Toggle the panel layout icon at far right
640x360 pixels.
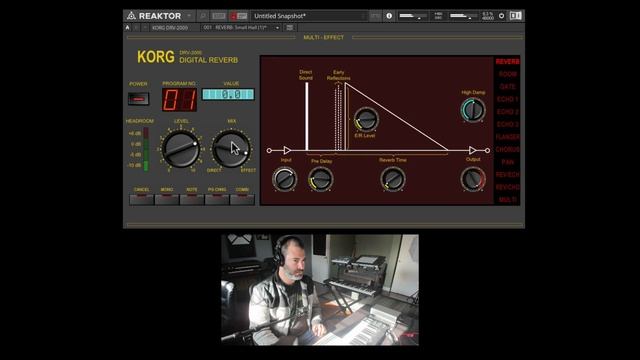(516, 16)
